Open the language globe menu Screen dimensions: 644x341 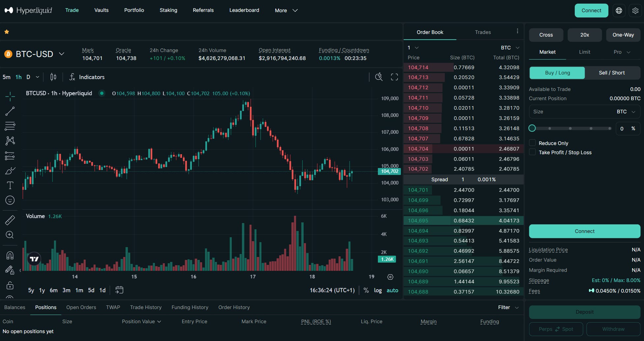619,11
